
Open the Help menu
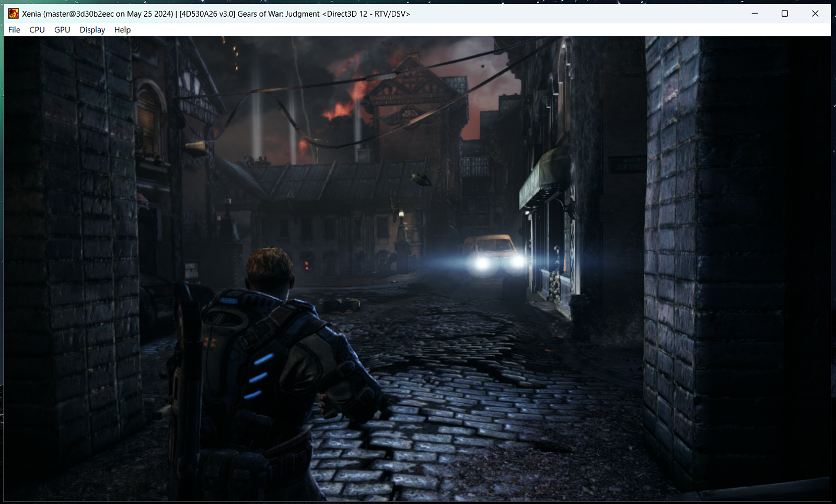(x=122, y=30)
